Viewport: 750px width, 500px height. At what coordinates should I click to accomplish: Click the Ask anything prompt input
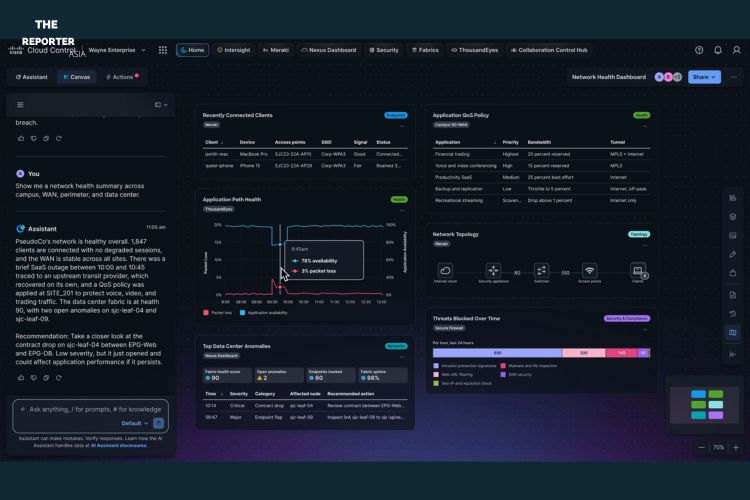(x=95, y=409)
